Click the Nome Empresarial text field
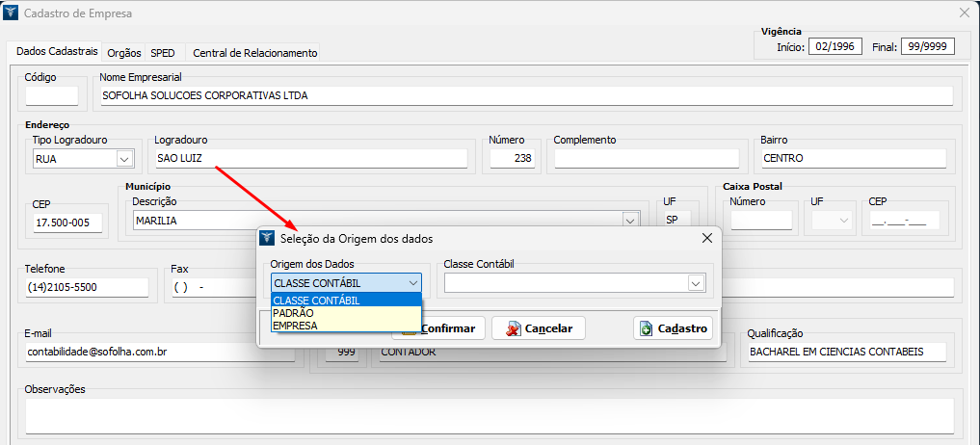This screenshot has width=980, height=445. tap(525, 96)
